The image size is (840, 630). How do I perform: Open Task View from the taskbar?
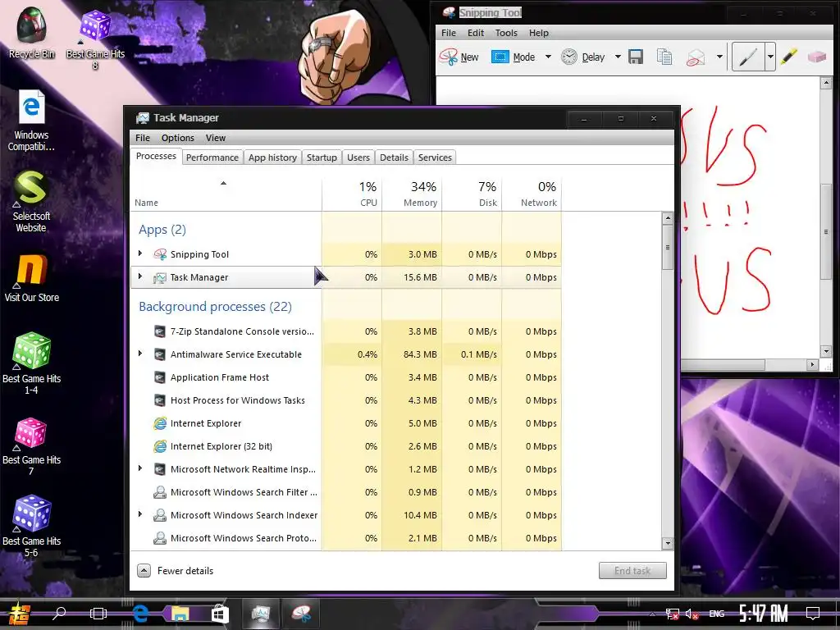[98, 614]
